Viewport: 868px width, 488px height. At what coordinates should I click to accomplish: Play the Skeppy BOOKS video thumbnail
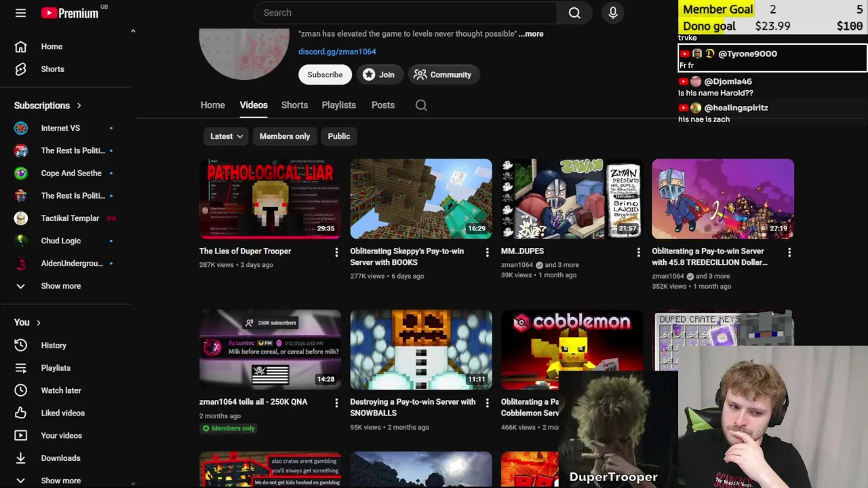coord(421,199)
